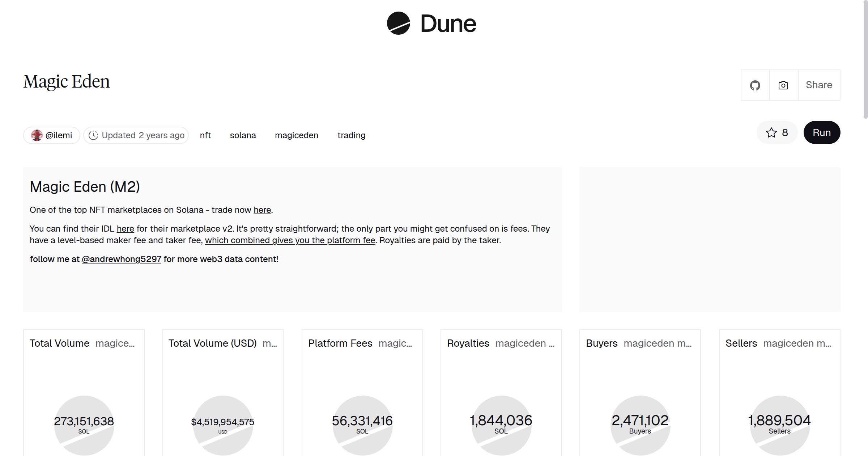The width and height of the screenshot is (868, 456).
Task: Select the solana tag
Action: click(243, 135)
